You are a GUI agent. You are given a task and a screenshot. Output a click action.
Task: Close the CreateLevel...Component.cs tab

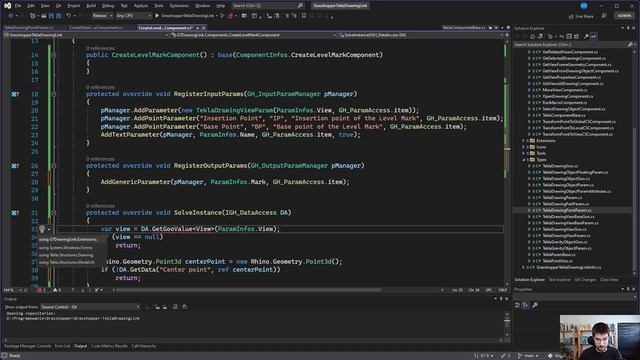pos(203,28)
